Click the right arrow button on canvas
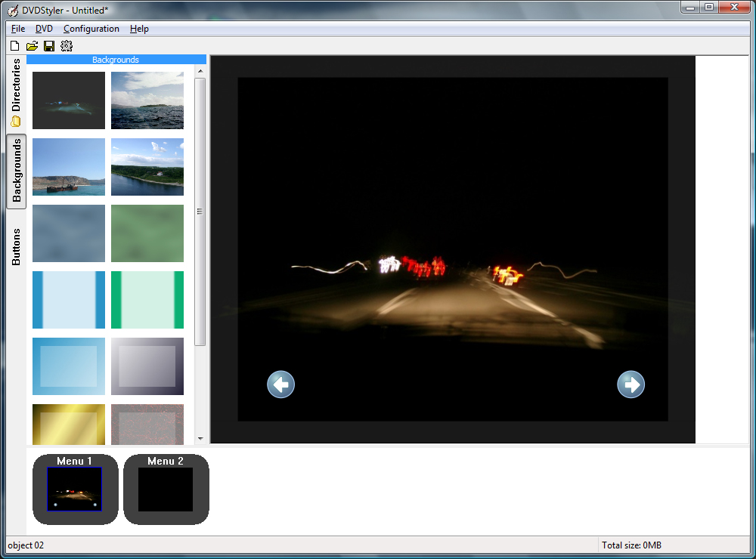Image resolution: width=756 pixels, height=559 pixels. tap(631, 385)
